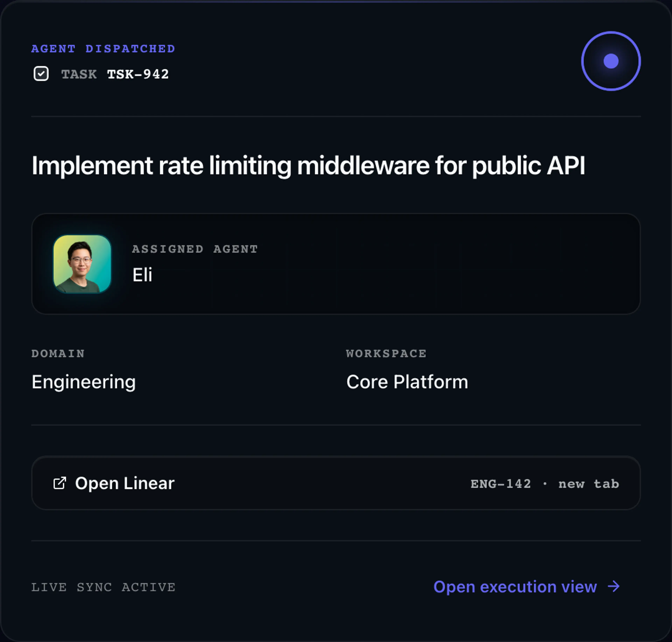Click the ENG-142 new tab hint text
This screenshot has height=642, width=672.
click(x=545, y=484)
